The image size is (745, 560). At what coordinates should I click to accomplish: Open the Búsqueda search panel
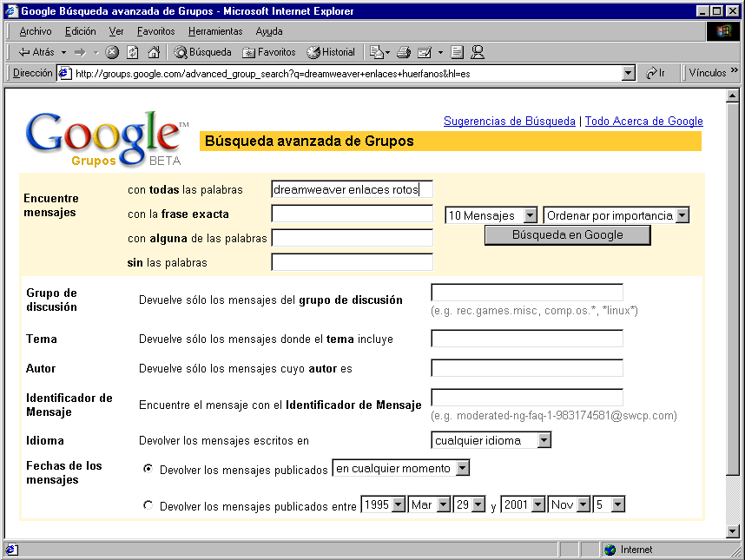click(202, 52)
